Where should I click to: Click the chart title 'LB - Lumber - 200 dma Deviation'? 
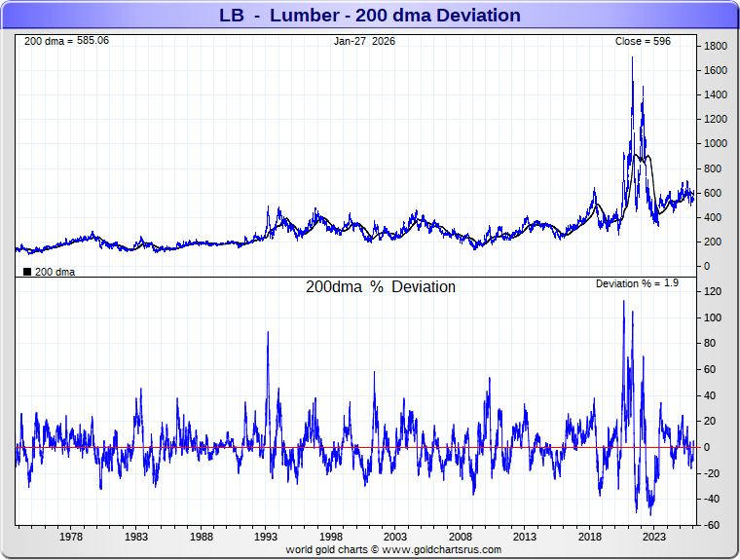[370, 16]
